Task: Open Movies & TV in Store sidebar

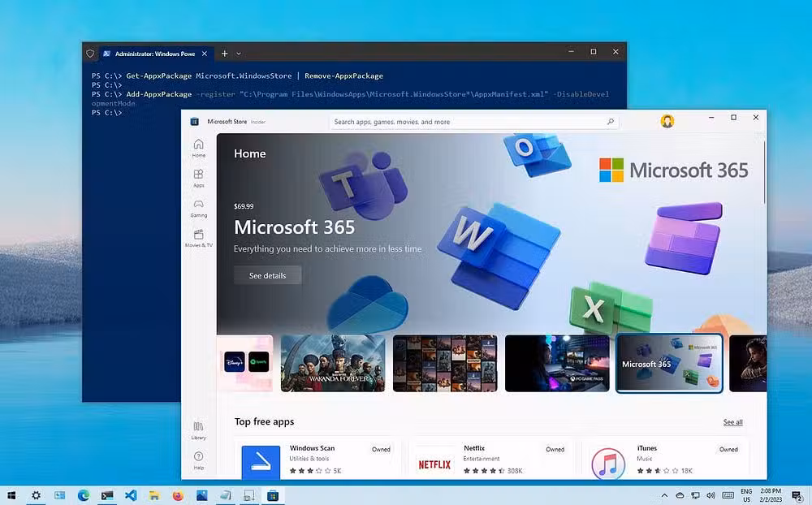Action: (x=198, y=238)
